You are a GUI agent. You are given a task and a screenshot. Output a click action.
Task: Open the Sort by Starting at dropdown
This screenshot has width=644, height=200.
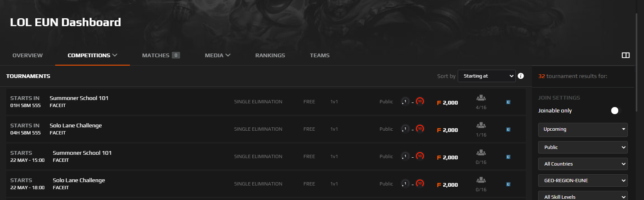(x=486, y=76)
